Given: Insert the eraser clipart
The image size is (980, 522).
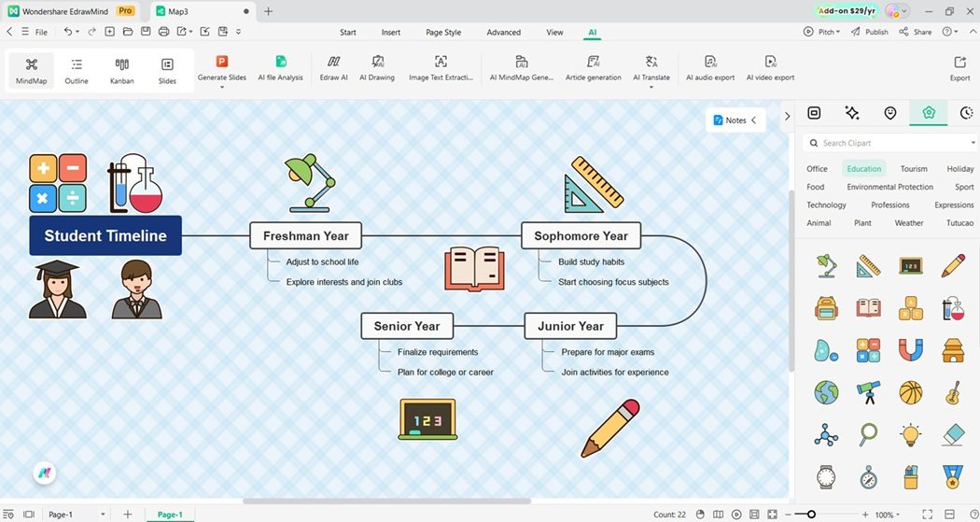Looking at the screenshot, I should tap(953, 434).
